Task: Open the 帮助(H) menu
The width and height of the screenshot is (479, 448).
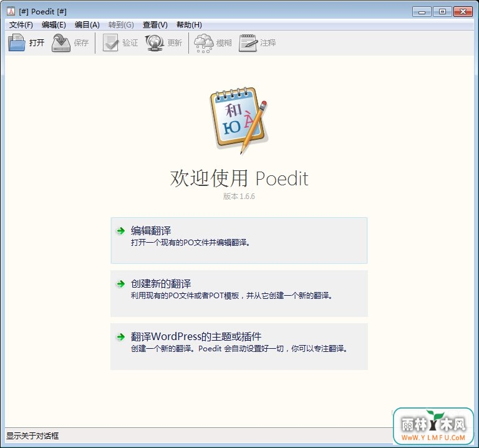Action: point(189,25)
